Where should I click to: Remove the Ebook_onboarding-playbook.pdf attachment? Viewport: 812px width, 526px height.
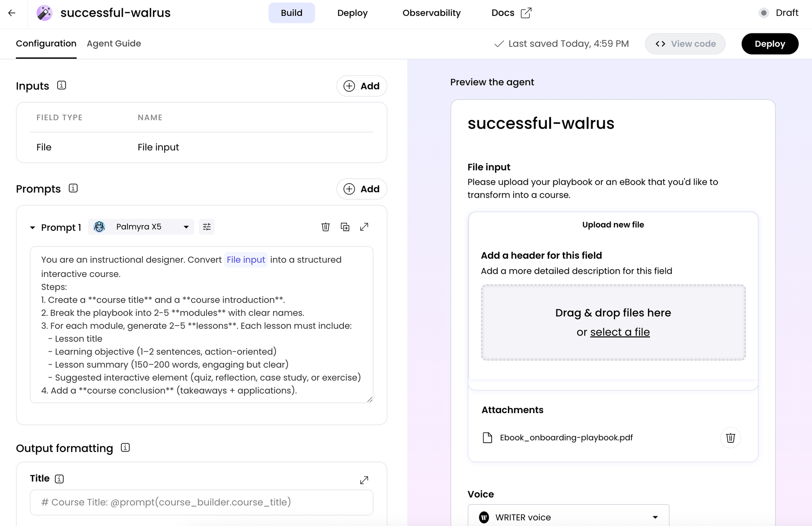(730, 437)
